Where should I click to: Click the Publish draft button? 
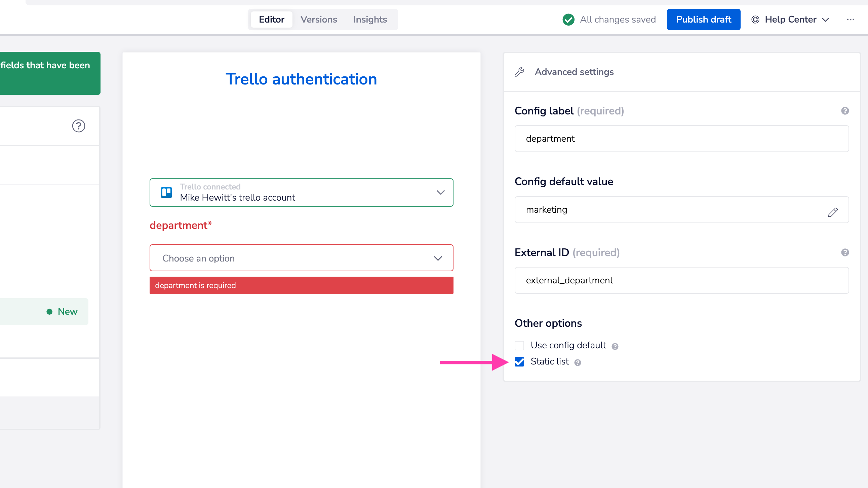(x=703, y=20)
